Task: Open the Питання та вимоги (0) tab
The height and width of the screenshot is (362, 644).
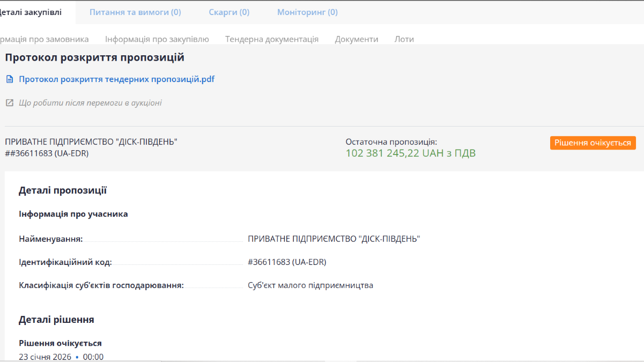Action: (135, 12)
